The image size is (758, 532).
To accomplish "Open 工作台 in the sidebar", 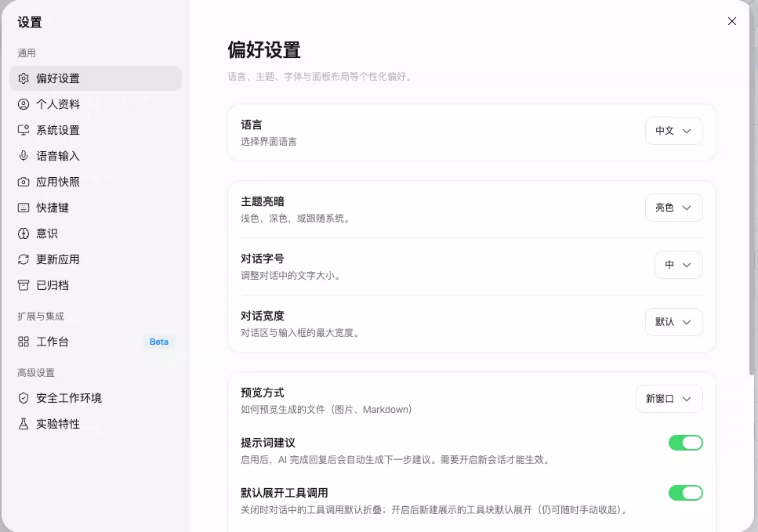I will (x=96, y=342).
